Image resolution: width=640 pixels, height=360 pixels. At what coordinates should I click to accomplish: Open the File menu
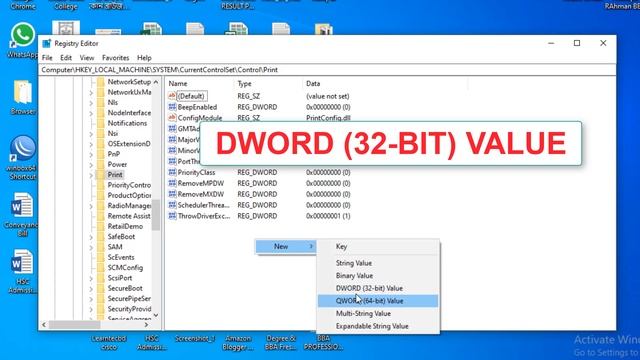(47, 58)
